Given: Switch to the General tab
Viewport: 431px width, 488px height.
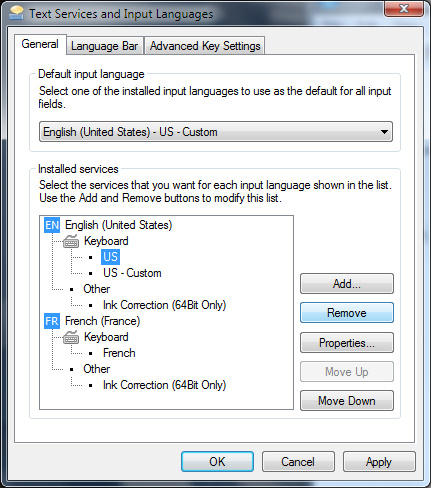Looking at the screenshot, I should tap(40, 44).
